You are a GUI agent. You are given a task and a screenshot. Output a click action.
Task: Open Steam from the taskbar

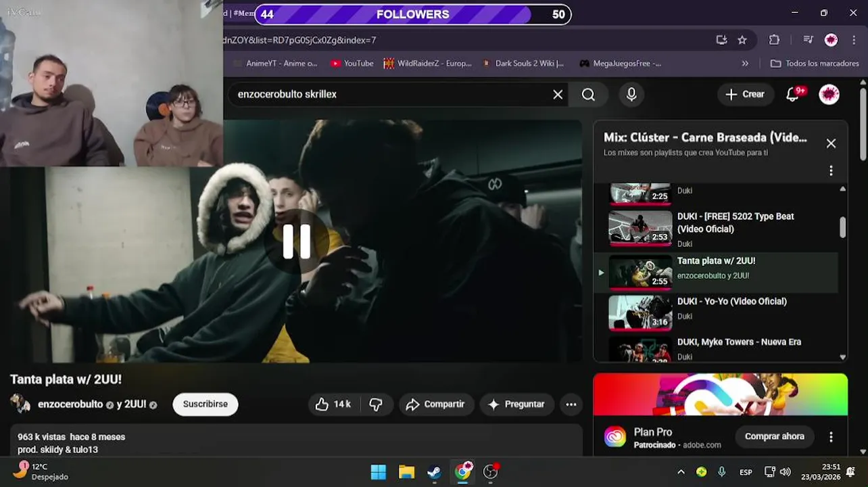[x=435, y=472]
